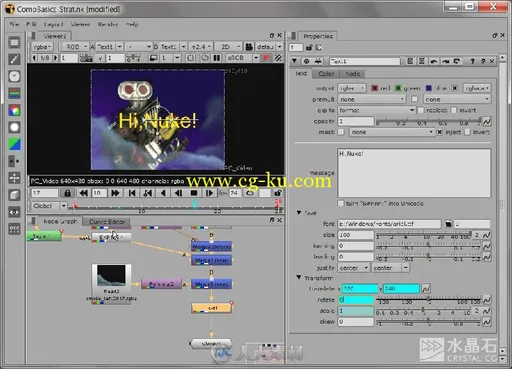
Task: Click the undo arrow in Text1 properties header
Action: tap(434, 61)
